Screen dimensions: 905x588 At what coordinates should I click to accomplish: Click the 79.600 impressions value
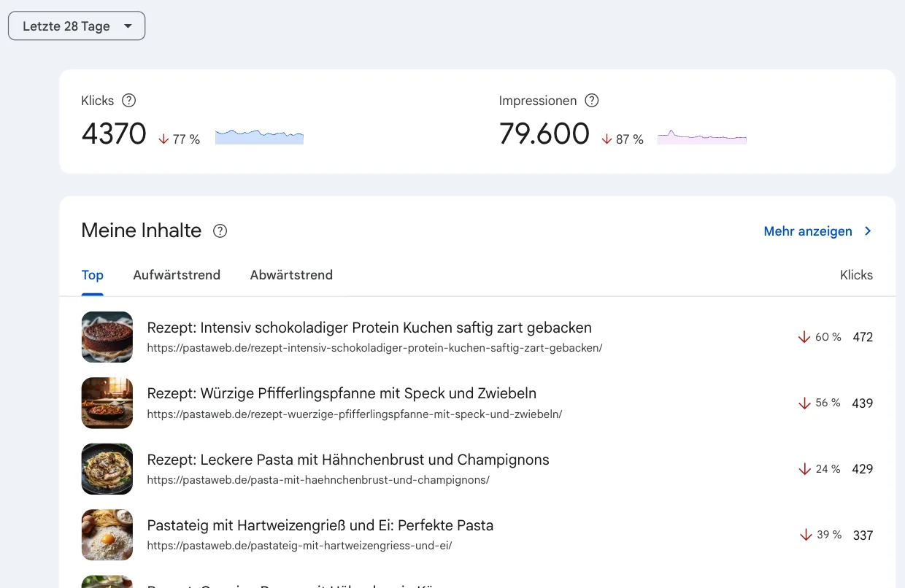(x=544, y=134)
